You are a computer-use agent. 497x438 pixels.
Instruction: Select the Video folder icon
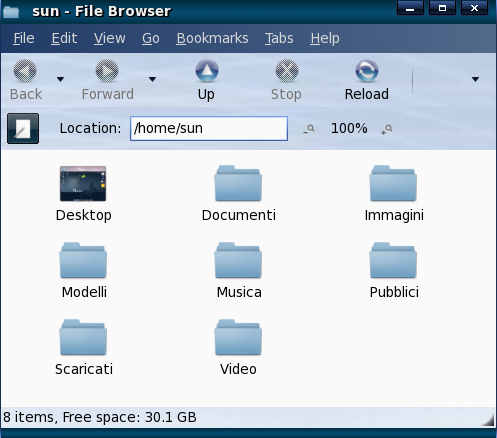[238, 337]
